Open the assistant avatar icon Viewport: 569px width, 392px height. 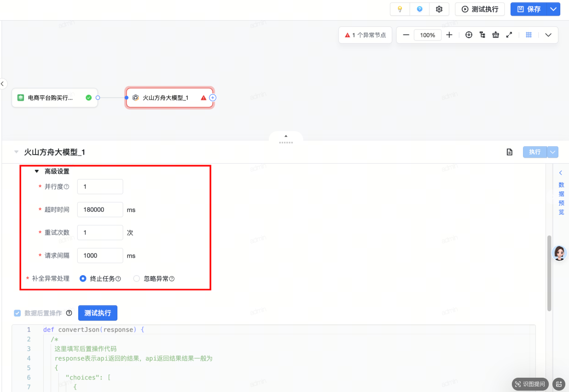559,253
